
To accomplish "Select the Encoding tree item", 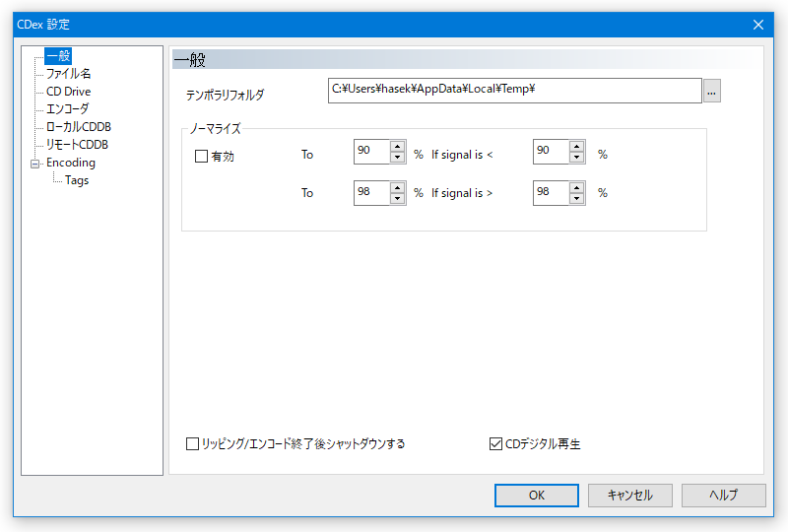I will pos(71,163).
